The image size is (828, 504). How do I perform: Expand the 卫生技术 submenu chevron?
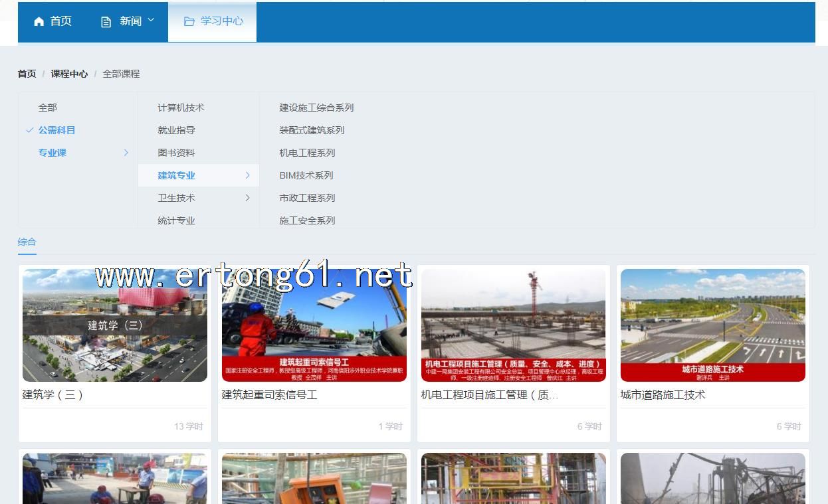[247, 198]
